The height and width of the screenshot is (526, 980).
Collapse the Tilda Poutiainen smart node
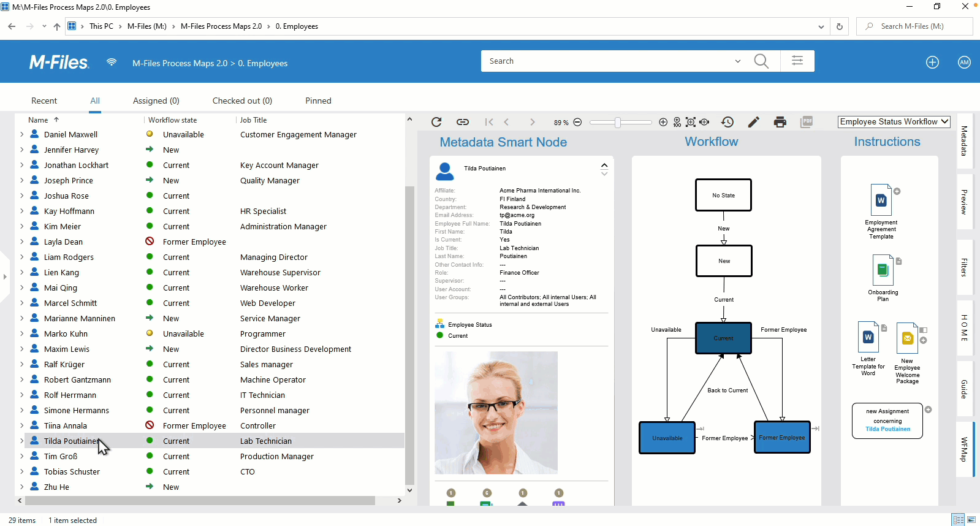click(604, 166)
